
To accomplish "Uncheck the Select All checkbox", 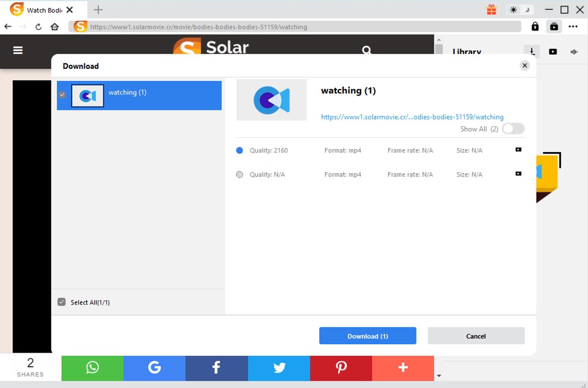I will (x=62, y=302).
